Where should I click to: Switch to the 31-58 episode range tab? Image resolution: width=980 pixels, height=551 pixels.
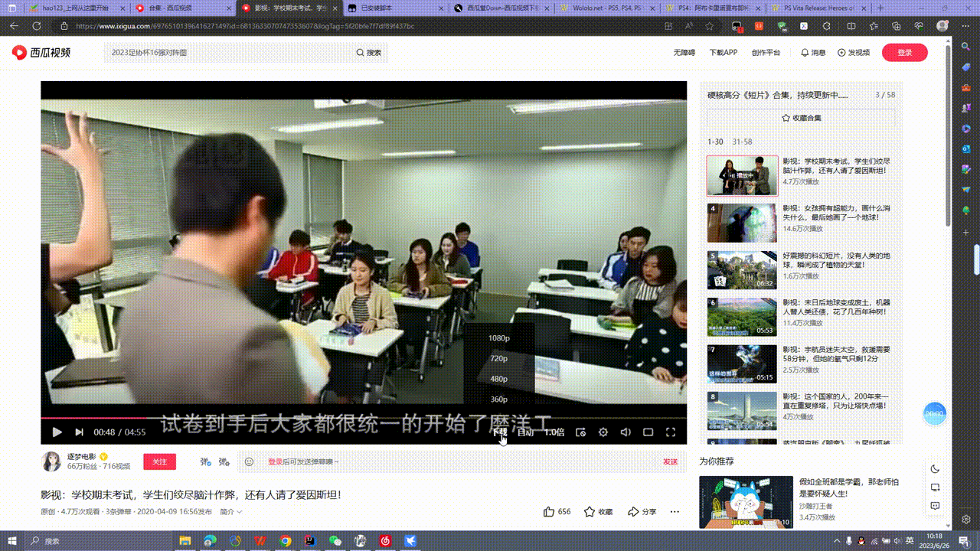[x=742, y=142]
